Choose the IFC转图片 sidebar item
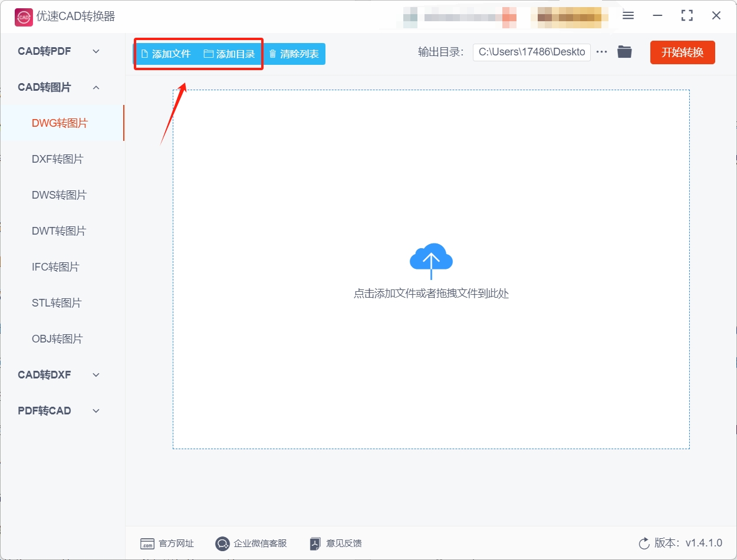737x560 pixels. point(55,267)
